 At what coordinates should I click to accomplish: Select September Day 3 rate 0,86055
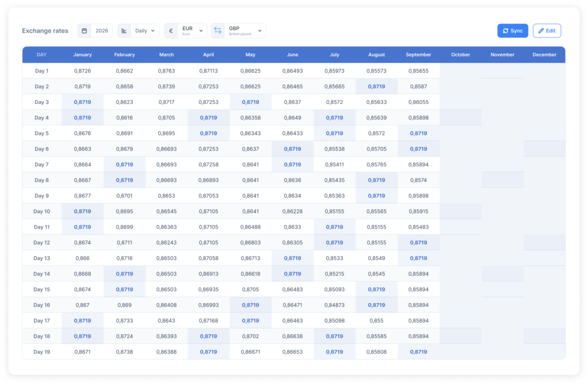[419, 102]
